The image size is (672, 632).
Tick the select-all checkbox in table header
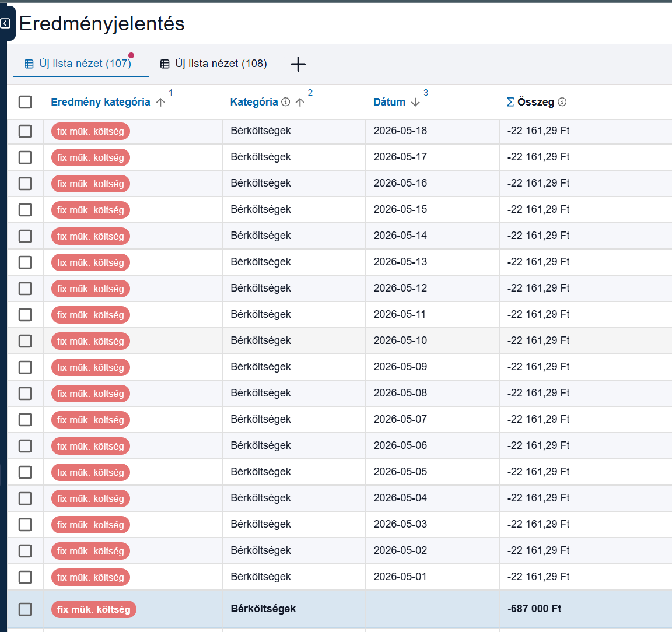point(25,102)
